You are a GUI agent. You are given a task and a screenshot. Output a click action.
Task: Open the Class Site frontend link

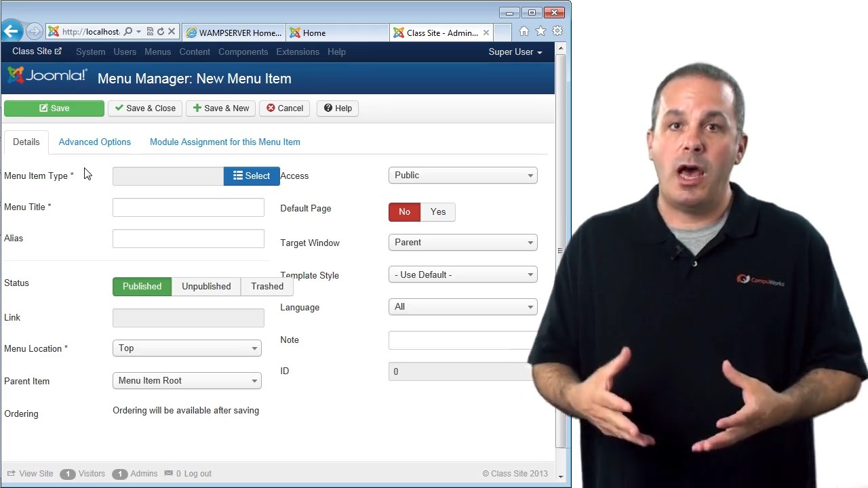tap(37, 51)
